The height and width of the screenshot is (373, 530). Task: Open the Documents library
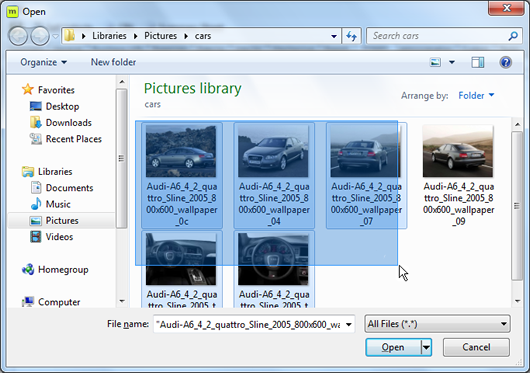coord(69,188)
